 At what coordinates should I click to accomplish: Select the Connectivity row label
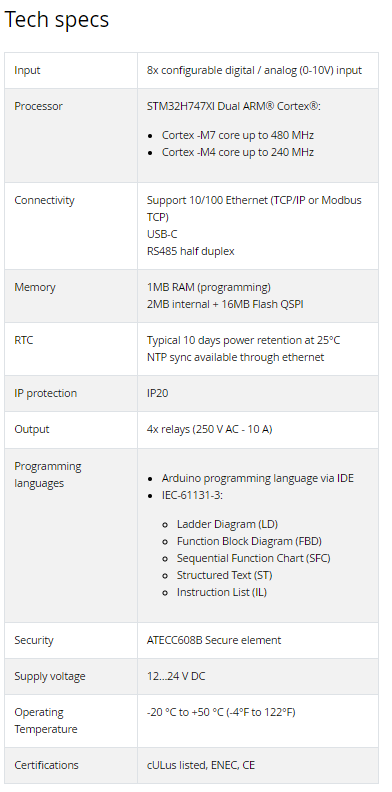point(44,200)
